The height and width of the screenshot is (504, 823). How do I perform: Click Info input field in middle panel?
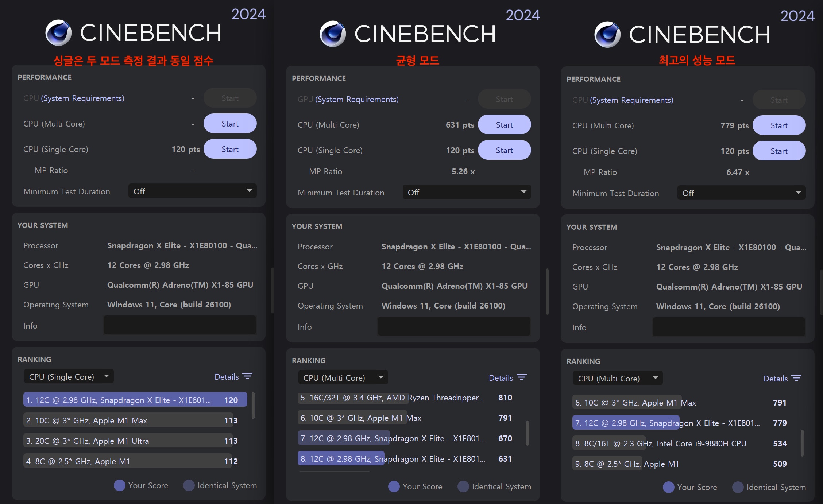[x=454, y=326]
